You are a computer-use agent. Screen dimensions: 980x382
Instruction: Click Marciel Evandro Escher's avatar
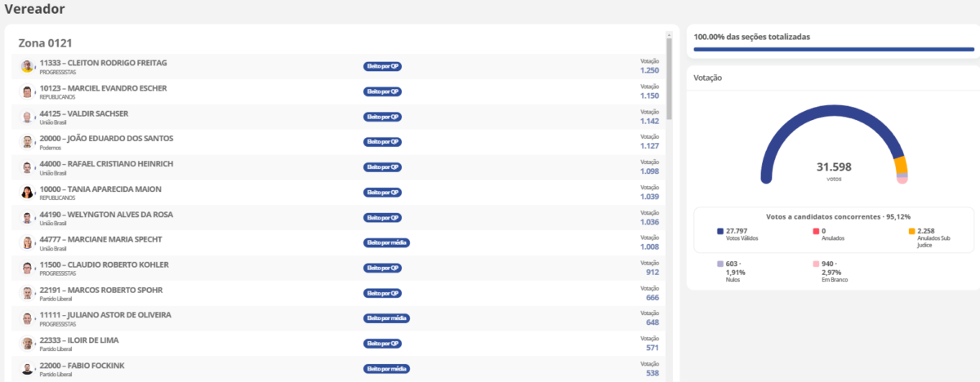coord(27,91)
